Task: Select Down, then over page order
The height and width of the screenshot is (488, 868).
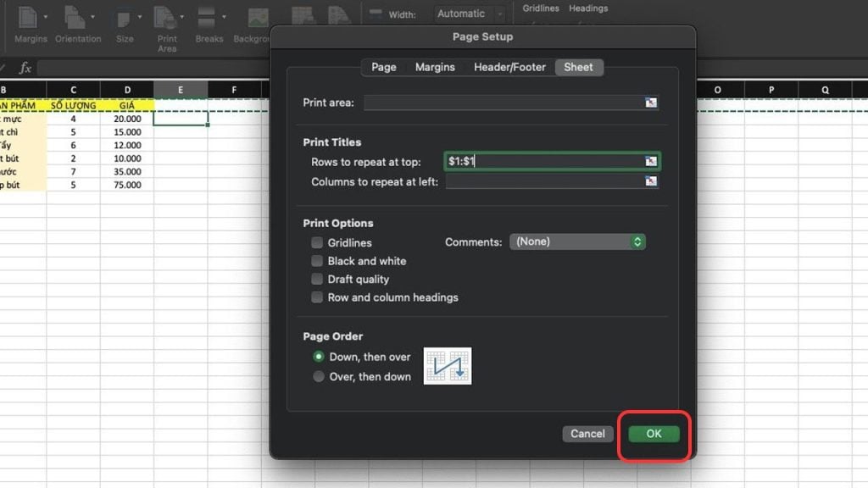Action: (x=319, y=357)
